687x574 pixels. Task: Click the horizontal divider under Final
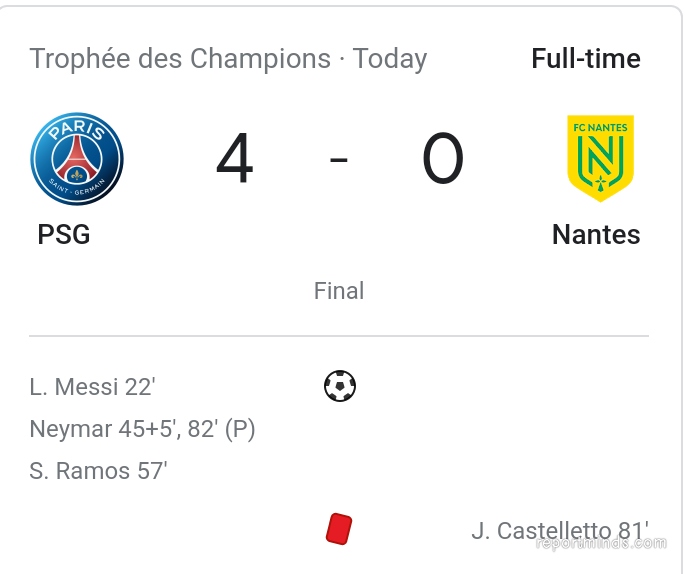339,336
